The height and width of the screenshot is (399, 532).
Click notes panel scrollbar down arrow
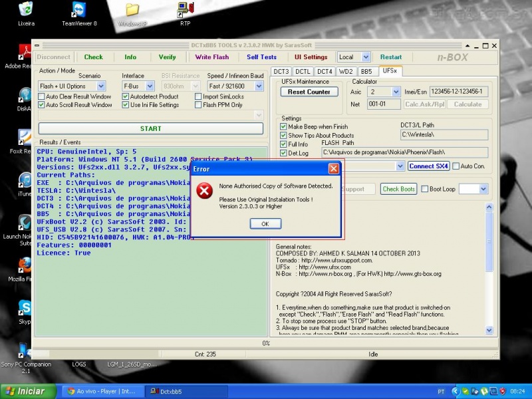tap(489, 330)
